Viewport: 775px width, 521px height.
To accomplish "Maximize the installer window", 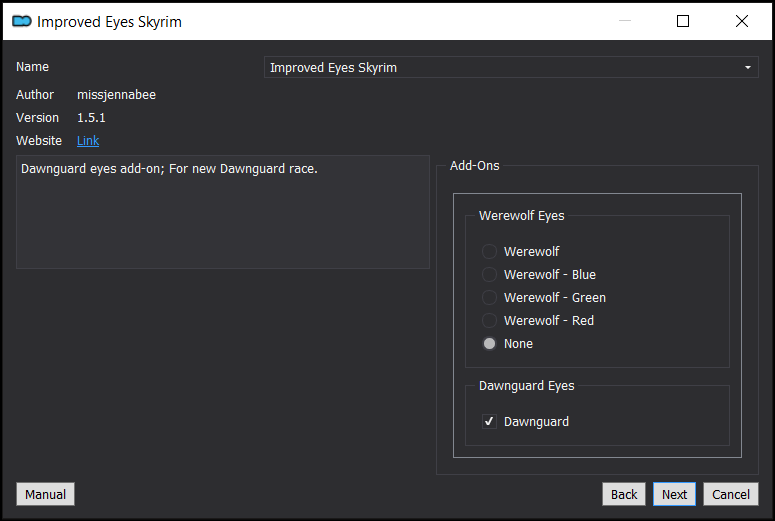I will 683,21.
